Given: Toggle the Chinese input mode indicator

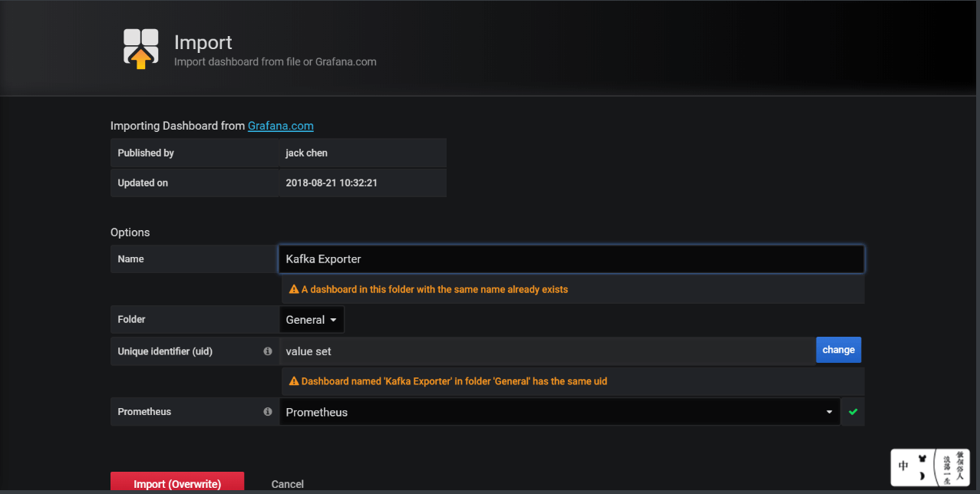Looking at the screenshot, I should pyautogui.click(x=904, y=466).
